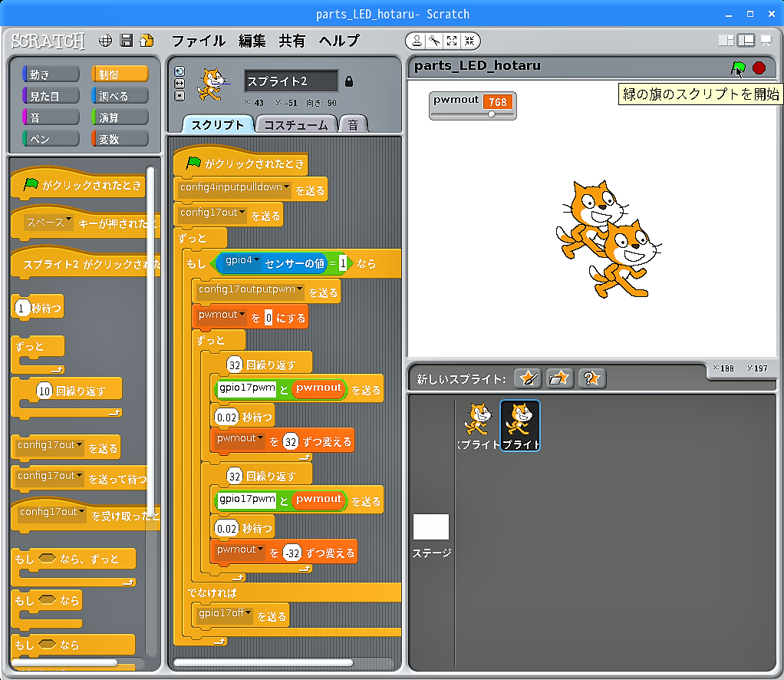Select the 制御 block category
784x680 pixels.
(120, 74)
